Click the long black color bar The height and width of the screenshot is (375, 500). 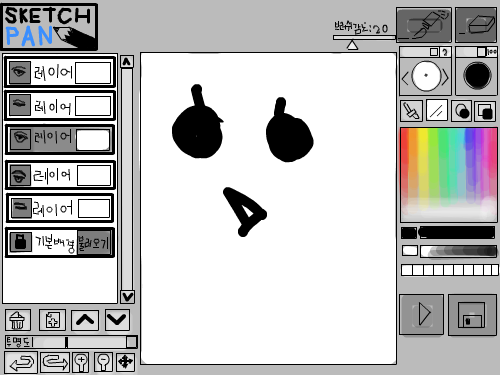[x=457, y=233]
